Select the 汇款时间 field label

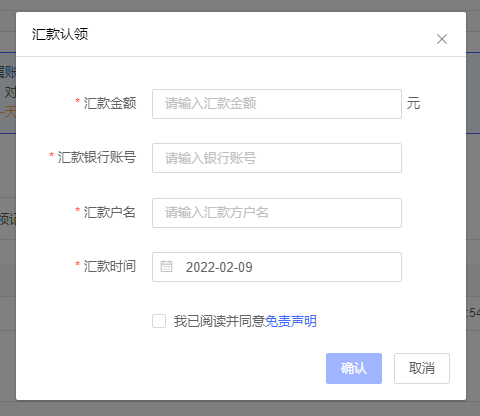tap(110, 266)
